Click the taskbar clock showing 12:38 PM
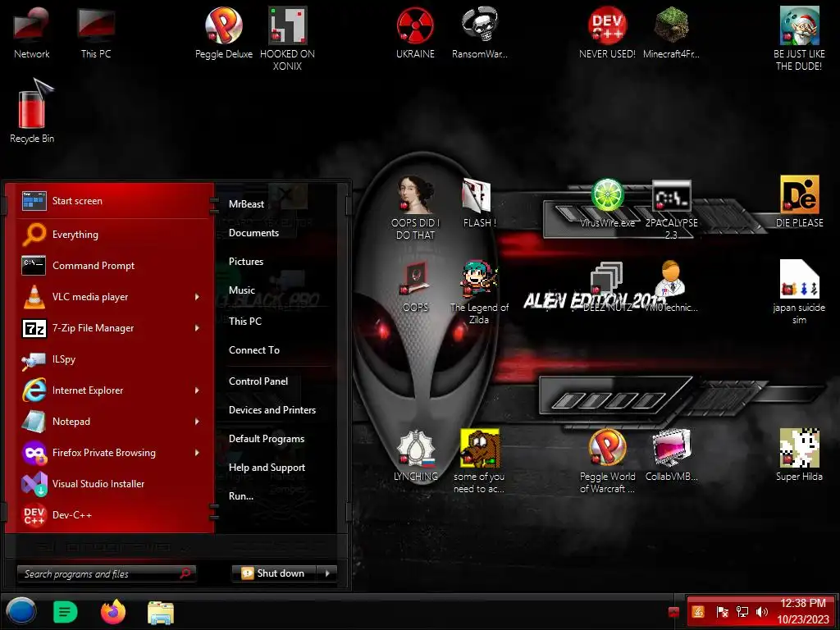The height and width of the screenshot is (630, 840). (802, 611)
